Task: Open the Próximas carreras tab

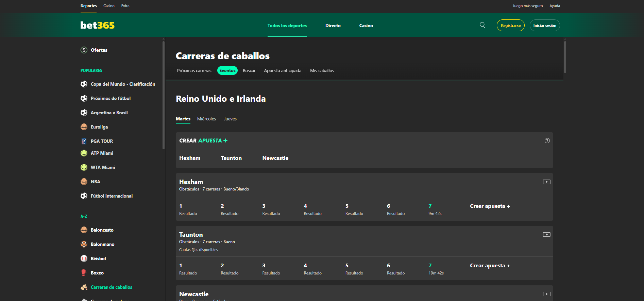Action: [194, 71]
